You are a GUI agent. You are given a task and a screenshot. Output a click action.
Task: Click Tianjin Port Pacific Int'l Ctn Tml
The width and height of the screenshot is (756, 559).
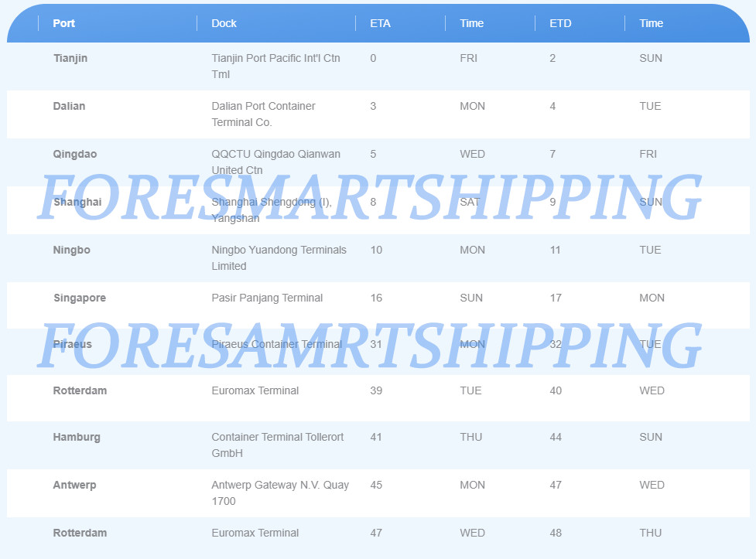(275, 66)
